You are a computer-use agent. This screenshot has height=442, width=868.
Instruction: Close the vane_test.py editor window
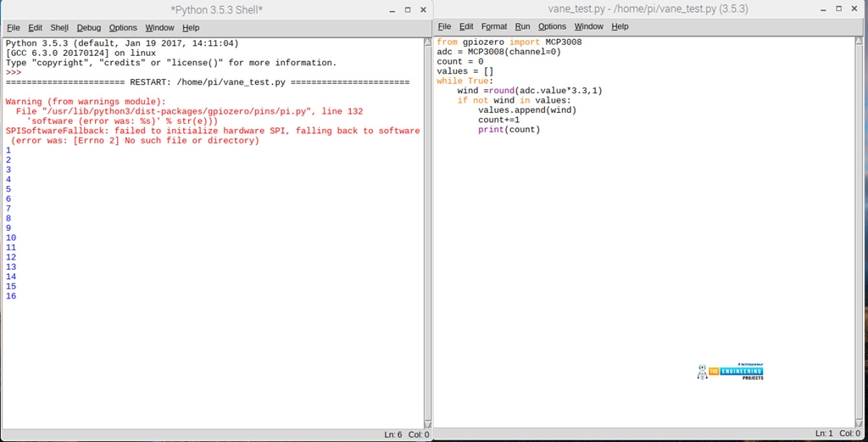click(854, 10)
